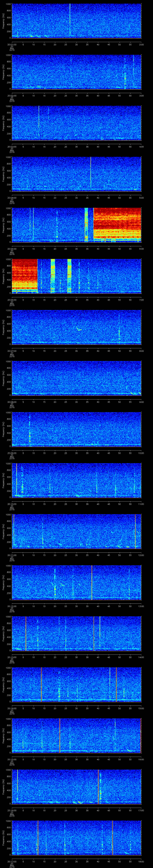Click the '20:03:00' start time label

(x=12, y=147)
